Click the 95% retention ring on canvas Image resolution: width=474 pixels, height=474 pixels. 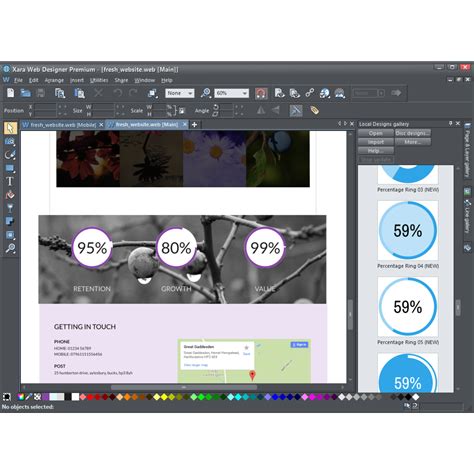[x=92, y=248]
